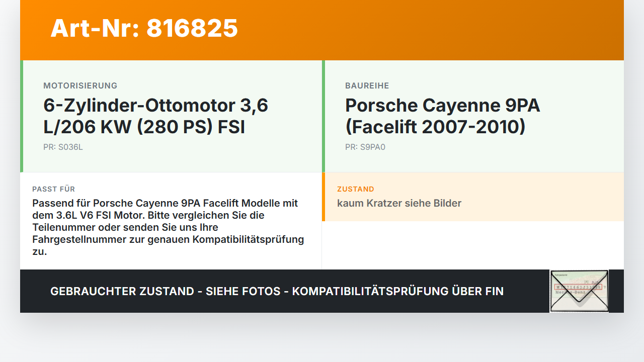The image size is (644, 362).
Task: Click the 'PR: S036L' code
Action: [63, 147]
